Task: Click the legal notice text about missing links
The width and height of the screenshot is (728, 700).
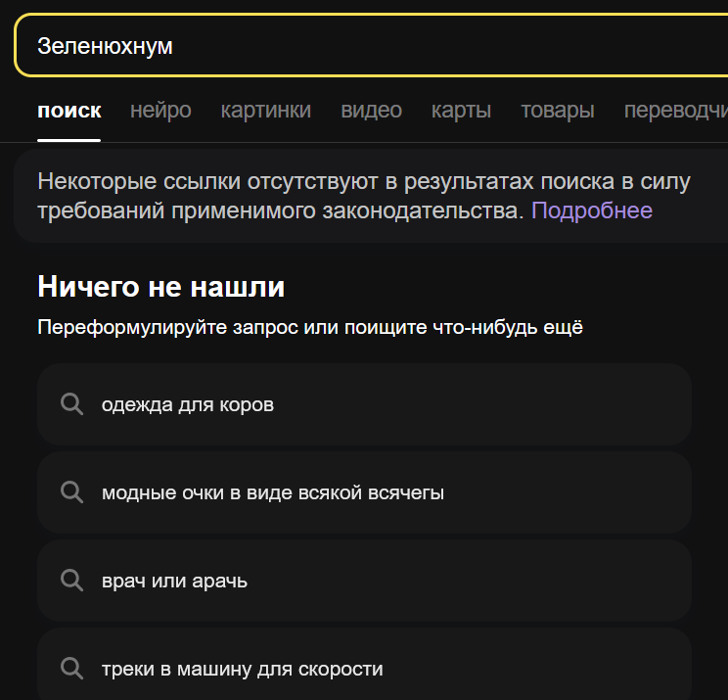Action: coord(362,182)
